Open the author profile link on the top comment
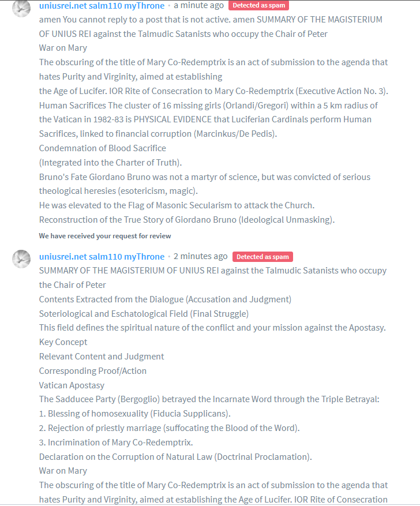 click(x=102, y=5)
